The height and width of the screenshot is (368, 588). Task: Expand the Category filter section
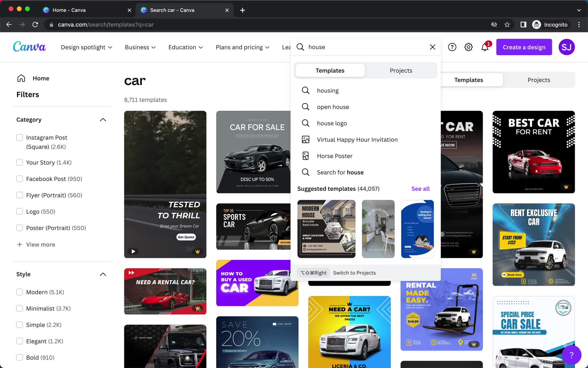tap(103, 119)
